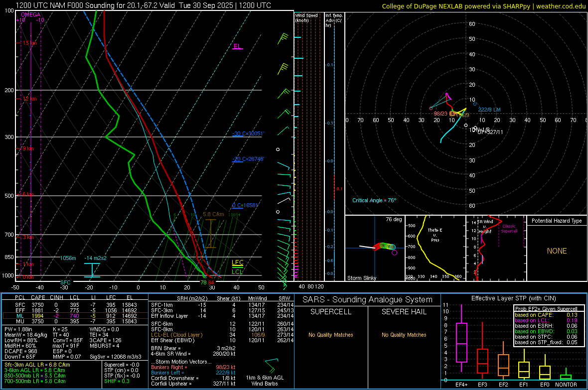Click the red surface temperature value '84'

point(211,282)
